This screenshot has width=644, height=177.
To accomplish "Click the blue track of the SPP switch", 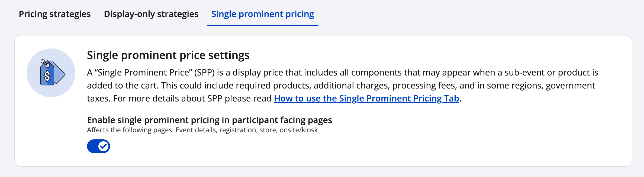I will click(93, 146).
